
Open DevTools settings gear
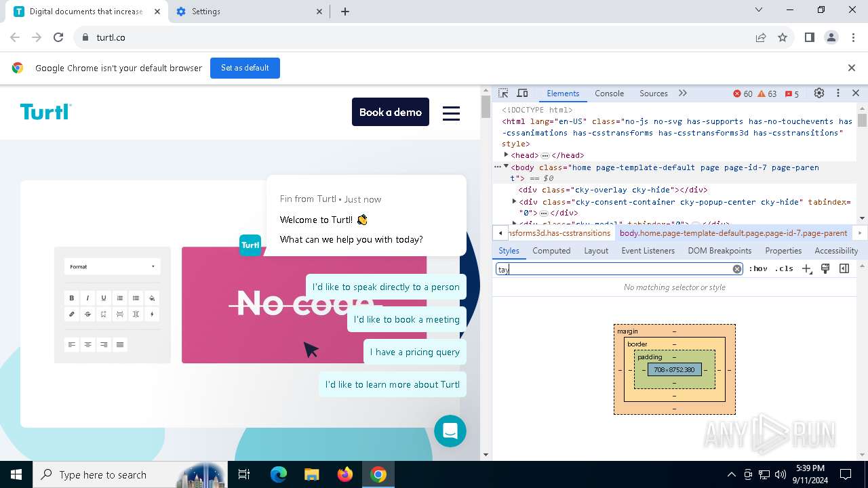(x=819, y=94)
